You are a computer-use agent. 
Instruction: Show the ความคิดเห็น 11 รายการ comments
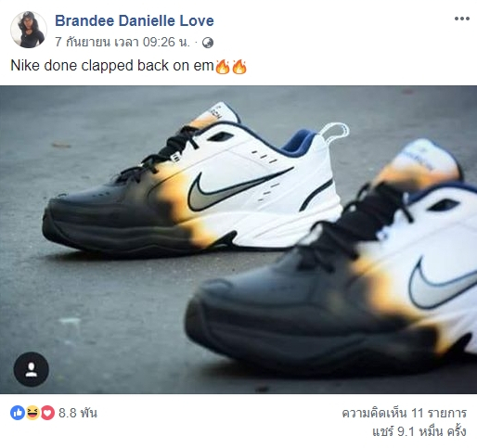pyautogui.click(x=405, y=413)
